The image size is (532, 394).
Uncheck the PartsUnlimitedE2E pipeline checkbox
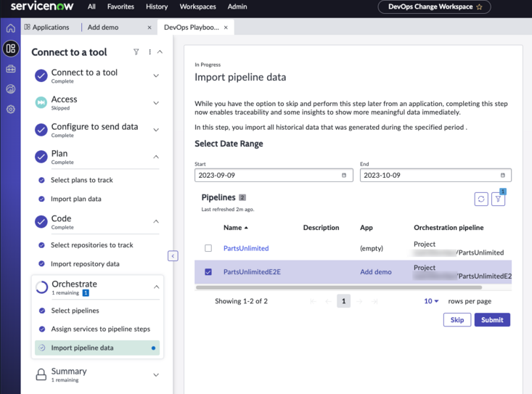[x=208, y=272]
